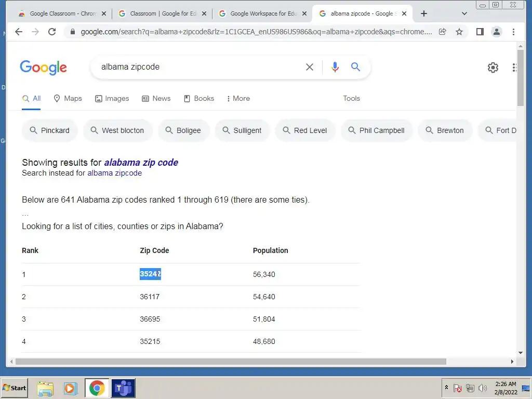Open the News results tab
This screenshot has width=532, height=399.
(156, 98)
